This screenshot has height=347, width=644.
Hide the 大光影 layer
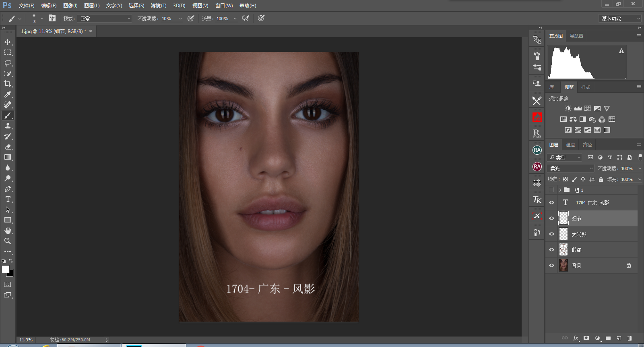(x=552, y=234)
